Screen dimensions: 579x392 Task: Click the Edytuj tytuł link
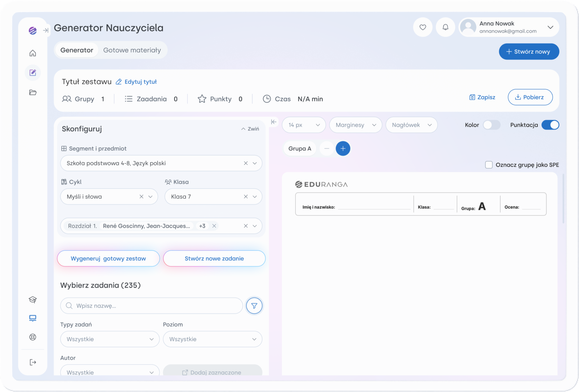[x=136, y=82]
